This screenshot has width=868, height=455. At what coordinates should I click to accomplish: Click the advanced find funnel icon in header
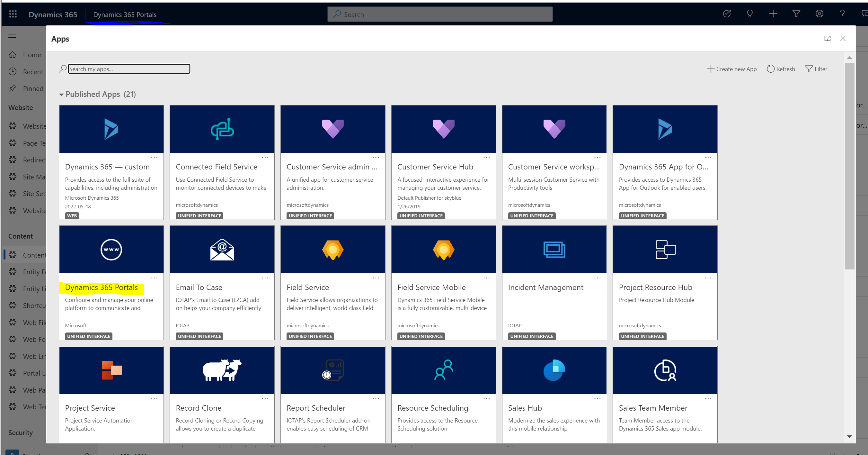796,14
